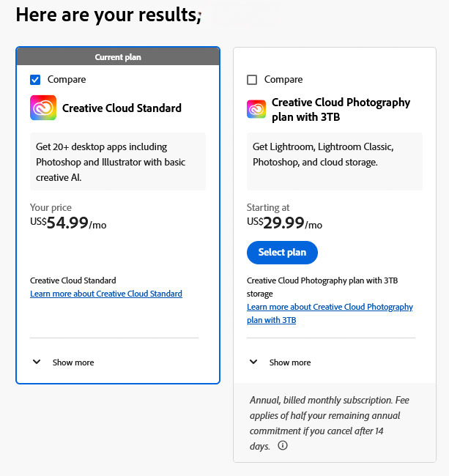Screen dimensions: 449x476
Task: Click the Current plan header banner
Action: [x=118, y=57]
